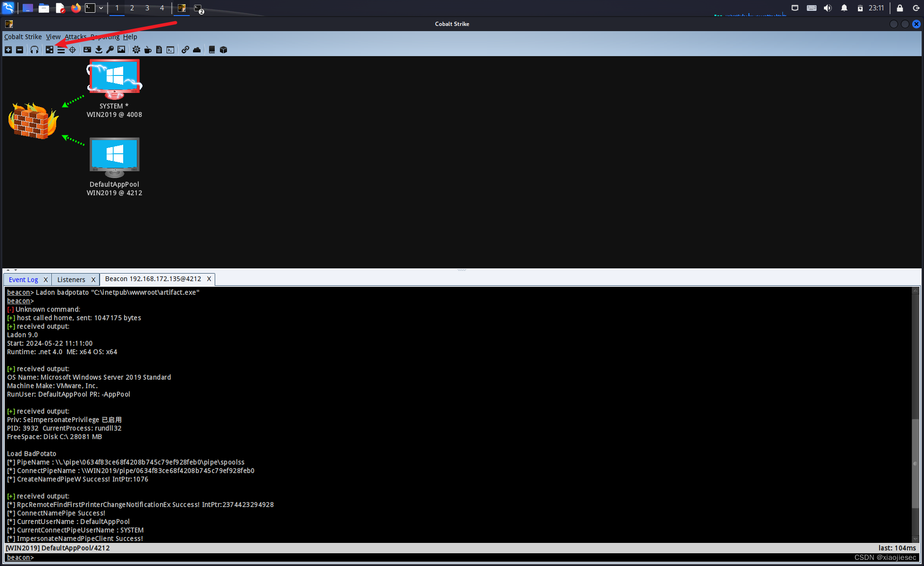Click the gear payload generator icon
The width and height of the screenshot is (924, 566).
(x=136, y=50)
